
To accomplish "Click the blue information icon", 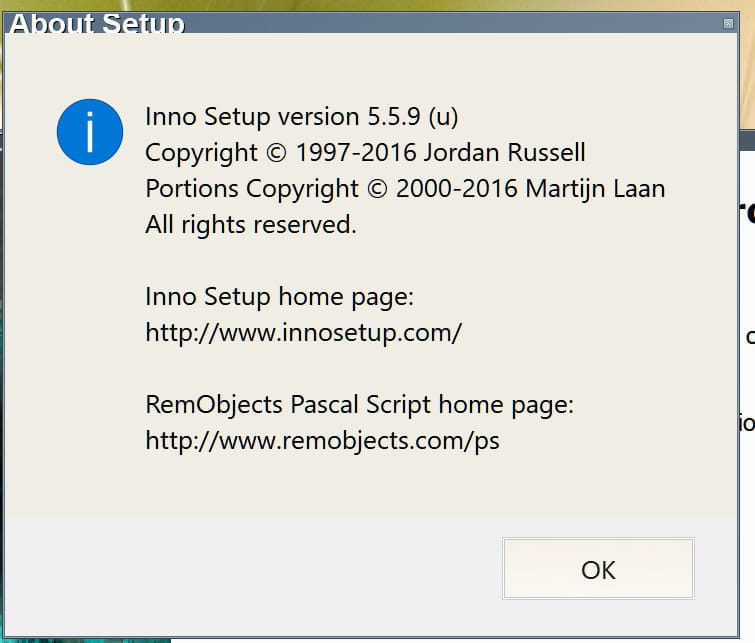I will 90,132.
